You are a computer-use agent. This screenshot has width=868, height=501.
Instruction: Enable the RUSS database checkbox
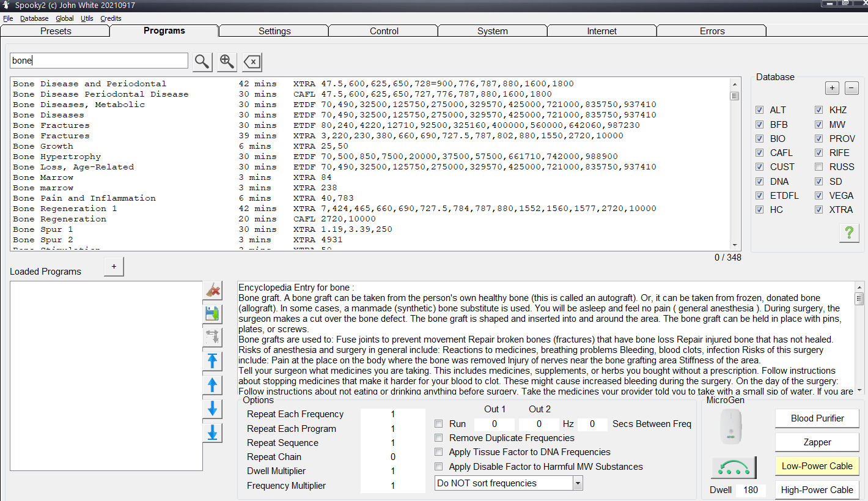coord(818,167)
